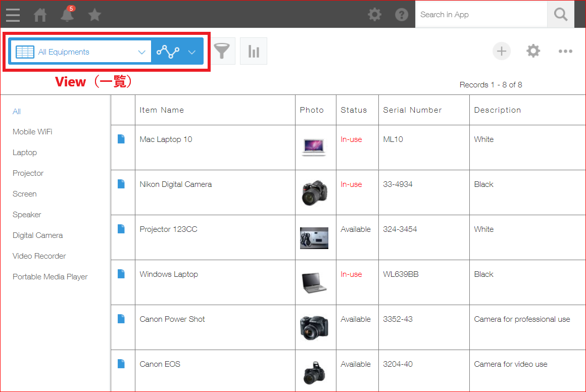Open the filter funnel icon

pyautogui.click(x=221, y=51)
